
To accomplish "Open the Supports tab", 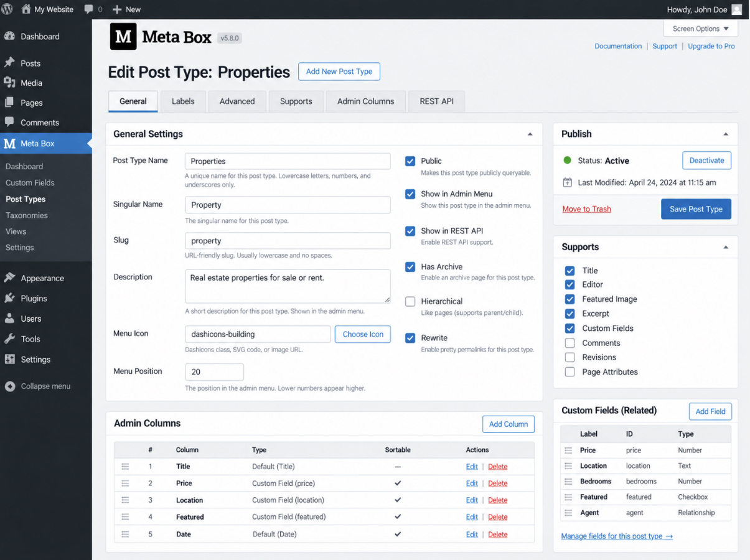I will tap(296, 101).
